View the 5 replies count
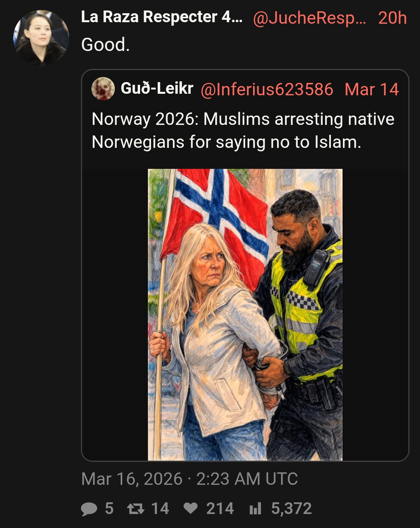Image resolution: width=420 pixels, height=528 pixels. 109,509
